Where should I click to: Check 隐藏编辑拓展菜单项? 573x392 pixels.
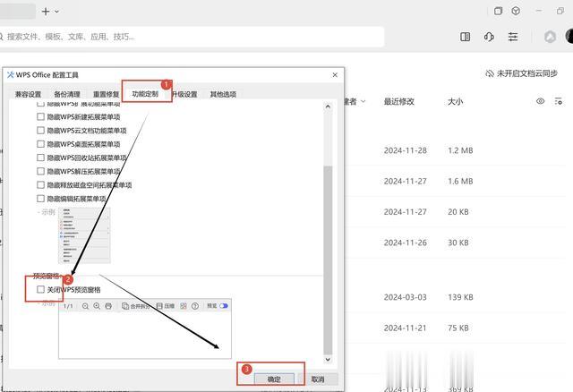point(40,199)
